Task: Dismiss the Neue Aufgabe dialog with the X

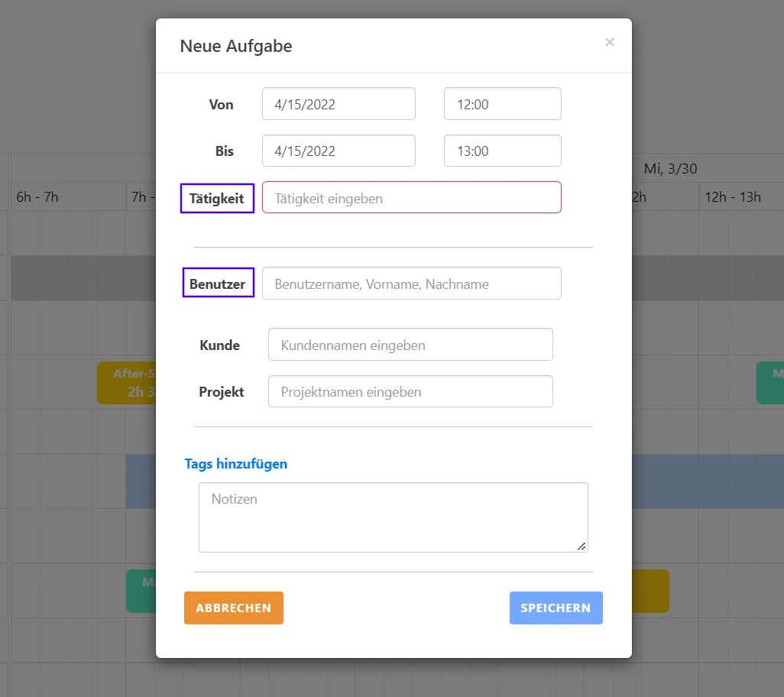Action: [x=610, y=42]
